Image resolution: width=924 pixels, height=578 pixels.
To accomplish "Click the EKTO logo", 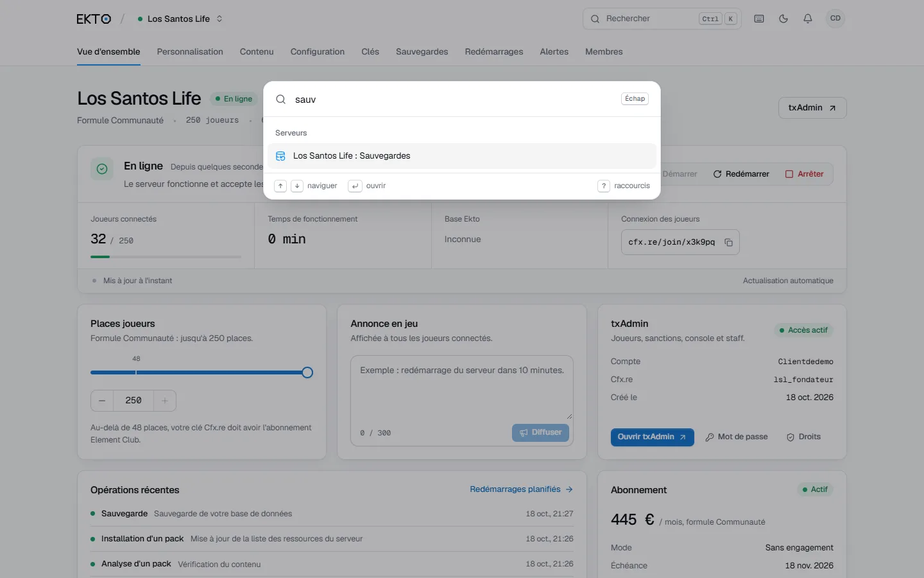I will (x=94, y=19).
